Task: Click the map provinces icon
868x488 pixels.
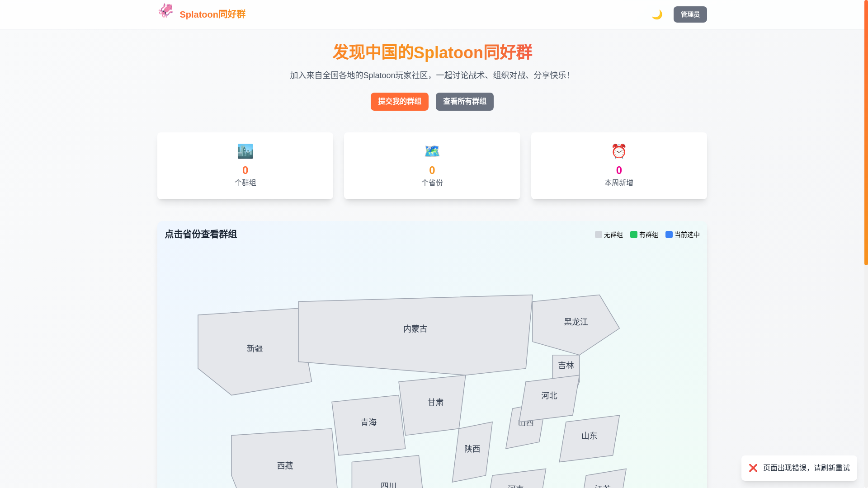Action: tap(432, 151)
